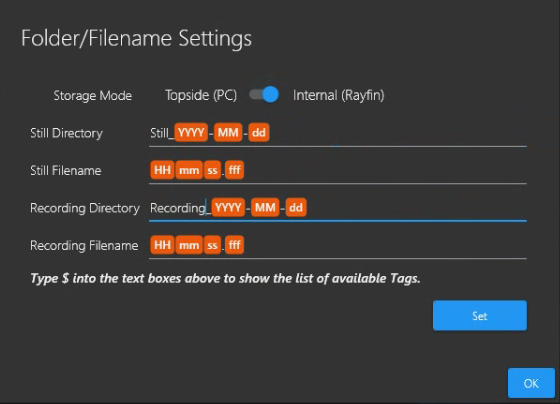The image size is (560, 404).
Task: Click the "Topside (PC)" label
Action: (x=201, y=95)
